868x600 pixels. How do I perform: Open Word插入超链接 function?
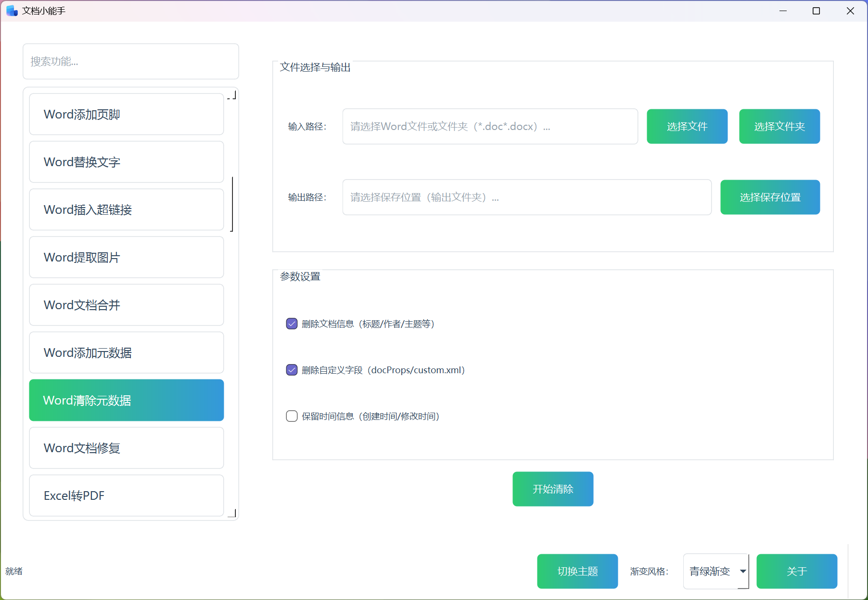coord(126,209)
